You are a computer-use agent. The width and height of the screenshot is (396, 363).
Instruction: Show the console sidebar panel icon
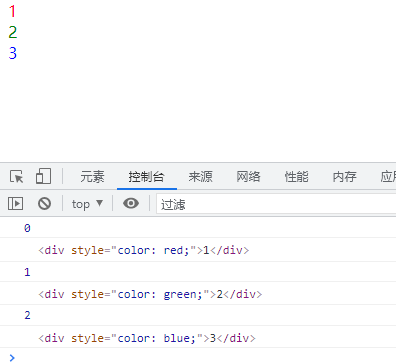(15, 203)
